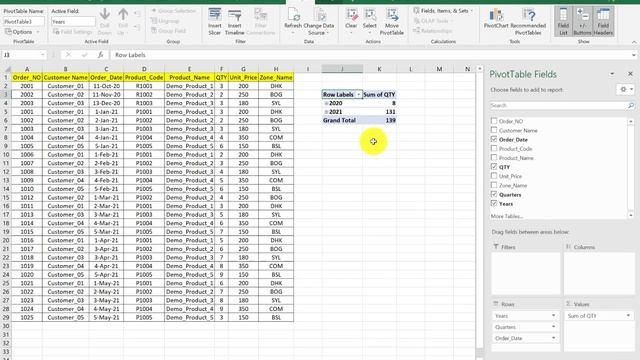
Task: Click the Ungroup command
Action: 165,21
